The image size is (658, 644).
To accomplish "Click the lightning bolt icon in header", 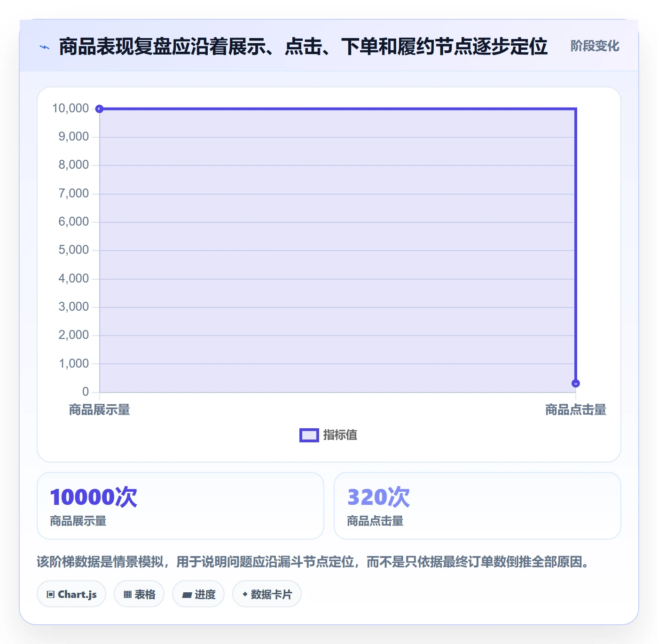I will pyautogui.click(x=45, y=47).
